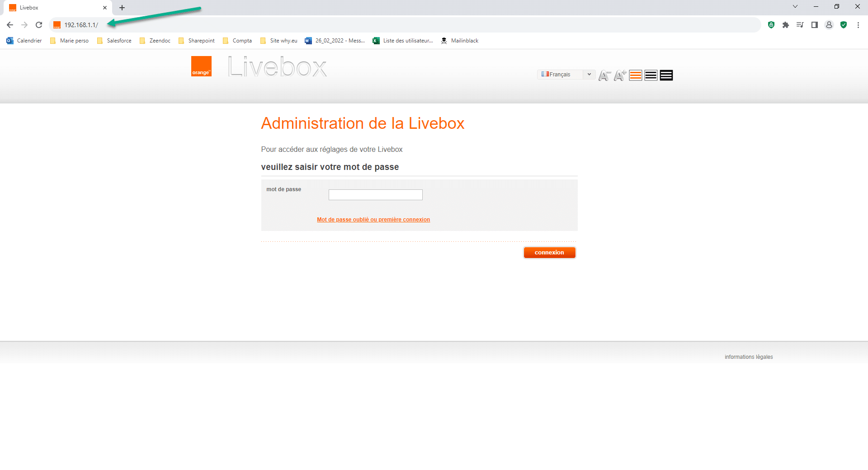Open the tab search chevron
The image size is (868, 470).
click(795, 7)
